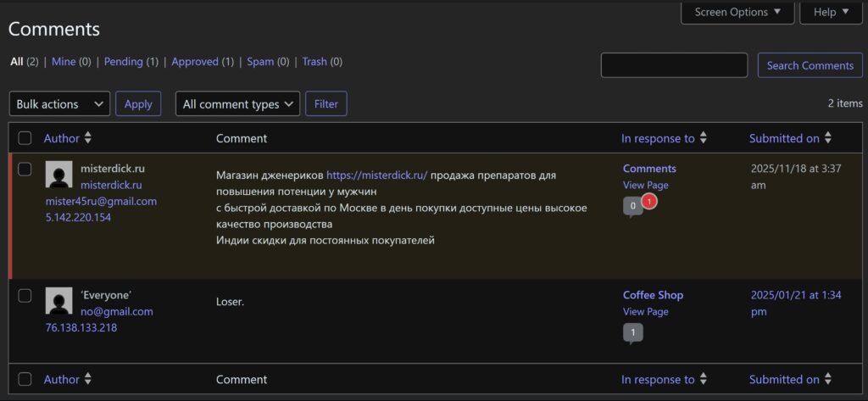
Task: Click inside the comment search text field
Action: pyautogui.click(x=674, y=65)
